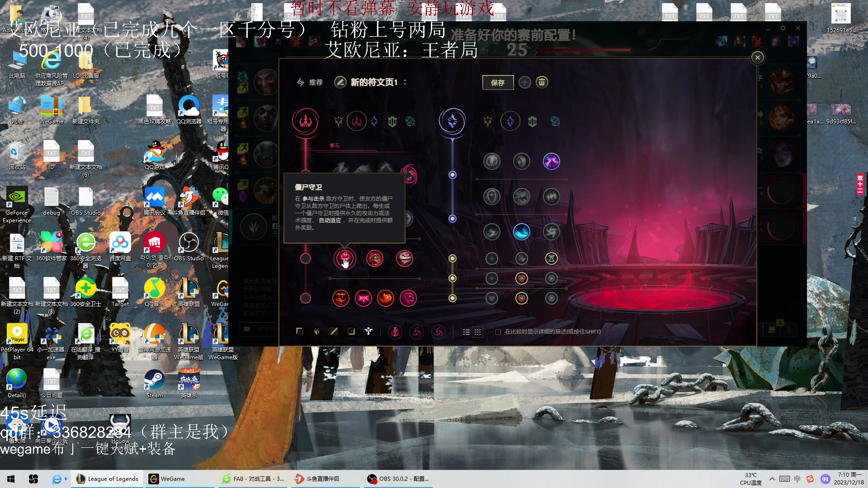Pick the Celerity sorcery rune
This screenshot has height=488, width=868.
522,197
